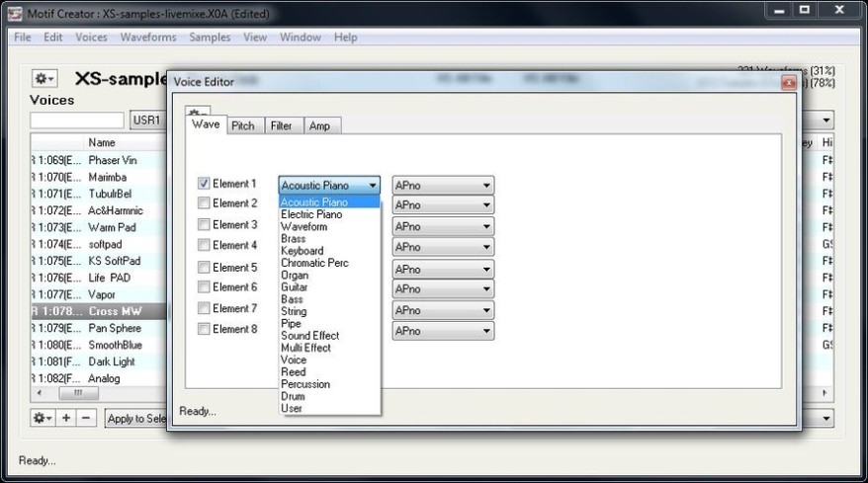Viewport: 868px width, 483px height.
Task: Open the APno waveform dropdown for Element 5
Action: tap(443, 270)
